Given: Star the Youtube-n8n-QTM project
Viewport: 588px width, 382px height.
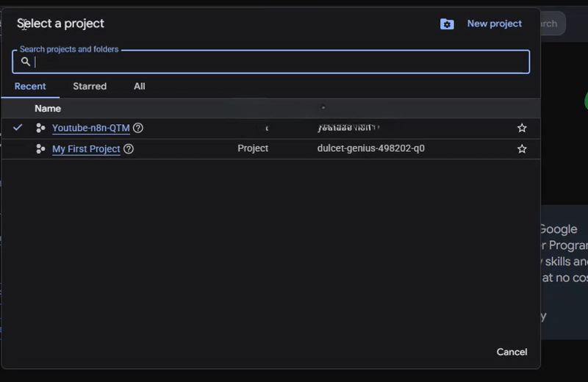Looking at the screenshot, I should coord(522,129).
